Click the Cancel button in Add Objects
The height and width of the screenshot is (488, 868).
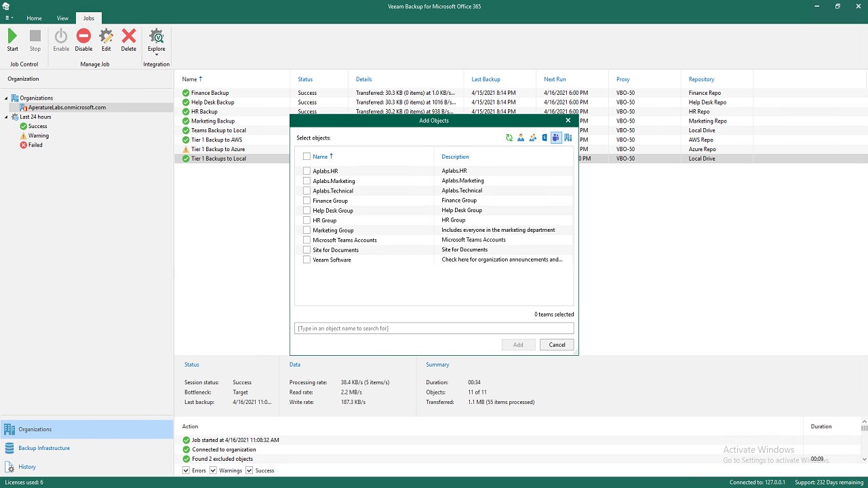tap(557, 345)
